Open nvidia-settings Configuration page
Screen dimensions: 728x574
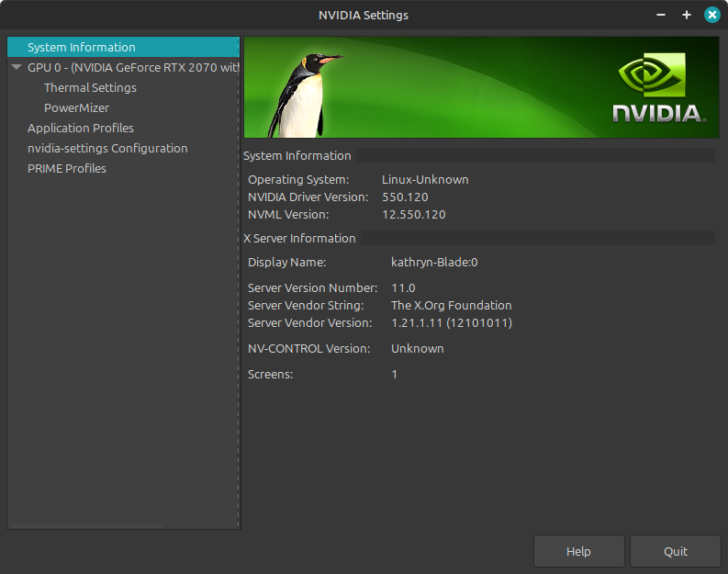[107, 148]
